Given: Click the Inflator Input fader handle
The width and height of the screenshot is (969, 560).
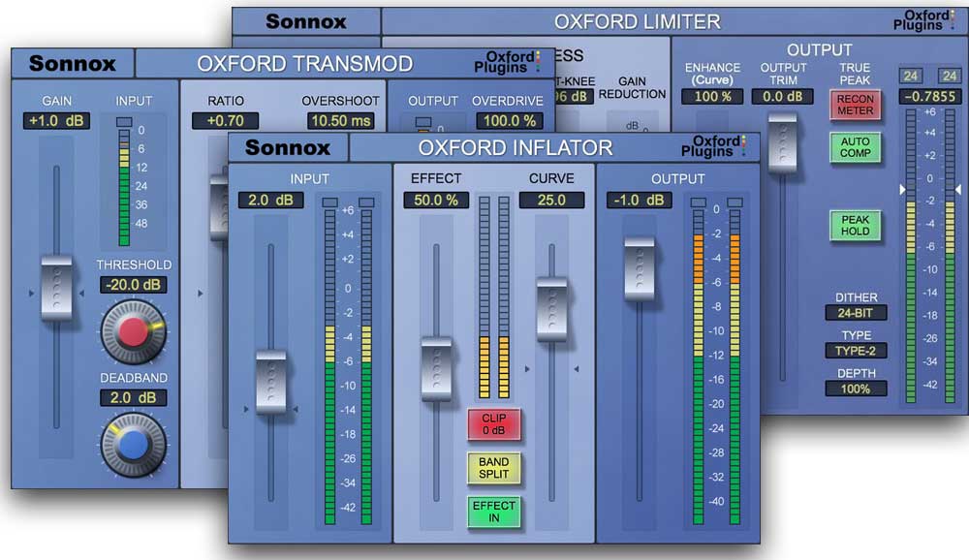Looking at the screenshot, I should coord(270,382).
